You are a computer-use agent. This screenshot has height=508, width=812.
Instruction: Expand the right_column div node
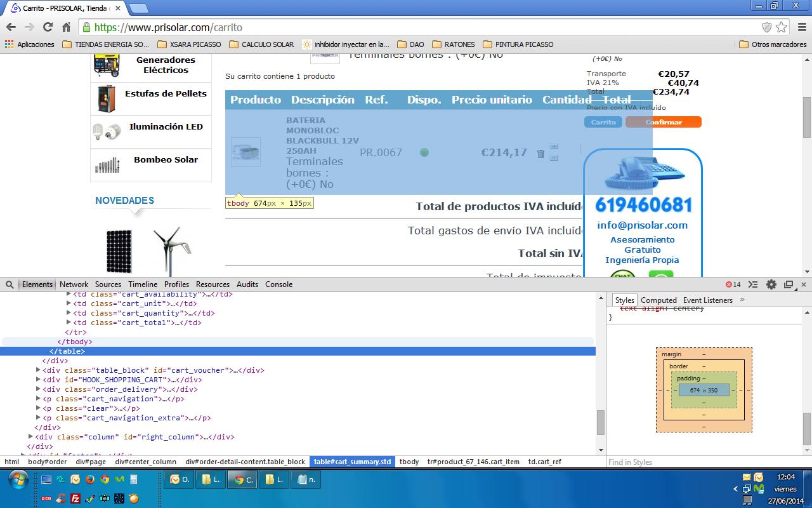30,437
